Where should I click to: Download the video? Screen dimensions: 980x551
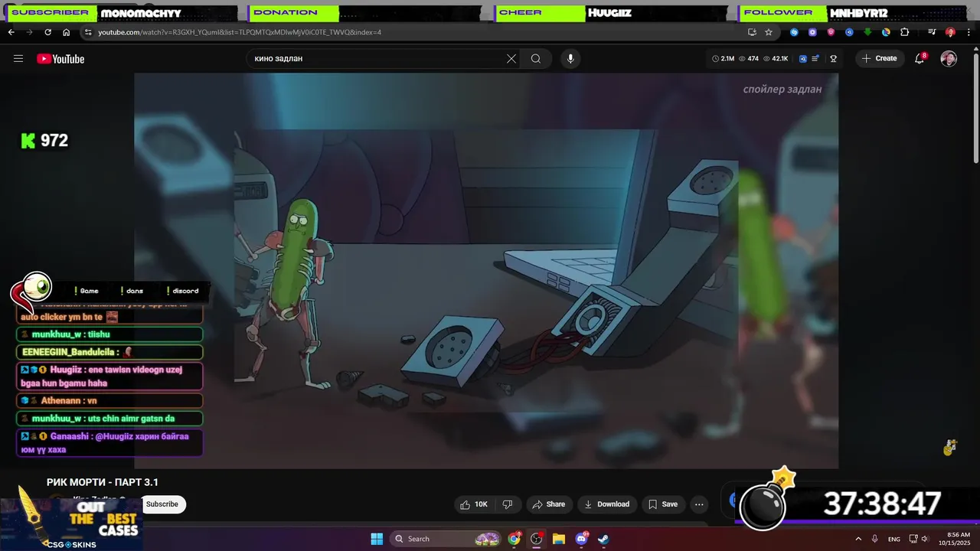[x=606, y=504]
